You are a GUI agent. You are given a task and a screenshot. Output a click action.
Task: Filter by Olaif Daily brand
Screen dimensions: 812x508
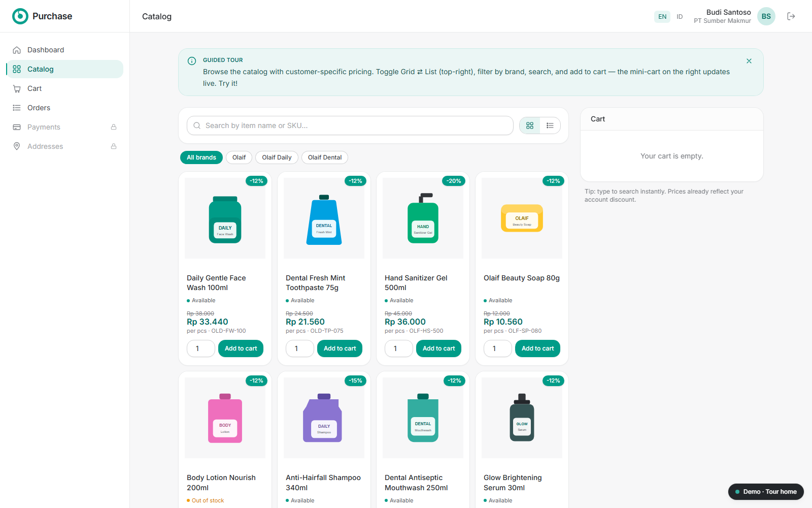pos(277,157)
